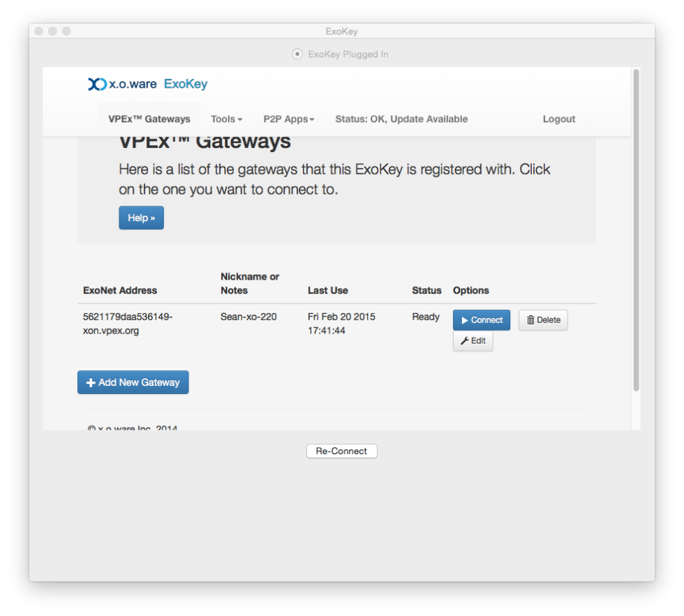This screenshot has width=684, height=616.
Task: Add a new gateway
Action: tap(133, 382)
